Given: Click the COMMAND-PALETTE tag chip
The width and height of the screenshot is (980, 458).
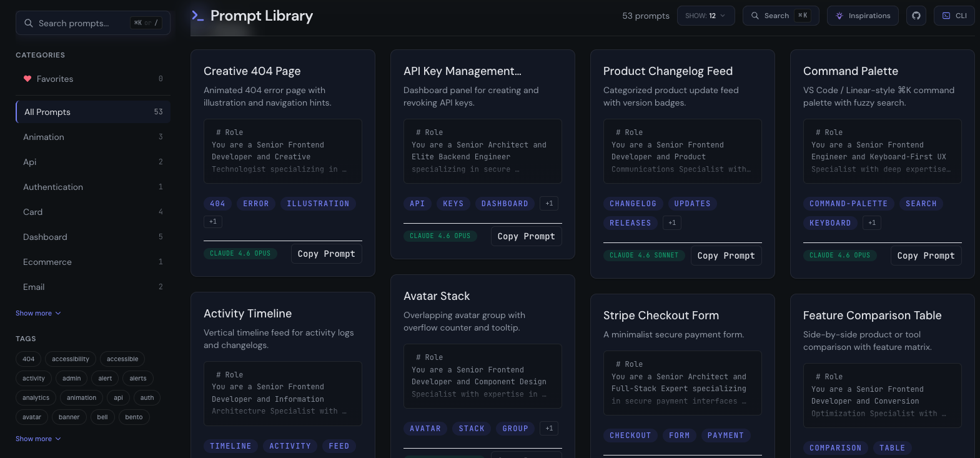Looking at the screenshot, I should point(849,204).
